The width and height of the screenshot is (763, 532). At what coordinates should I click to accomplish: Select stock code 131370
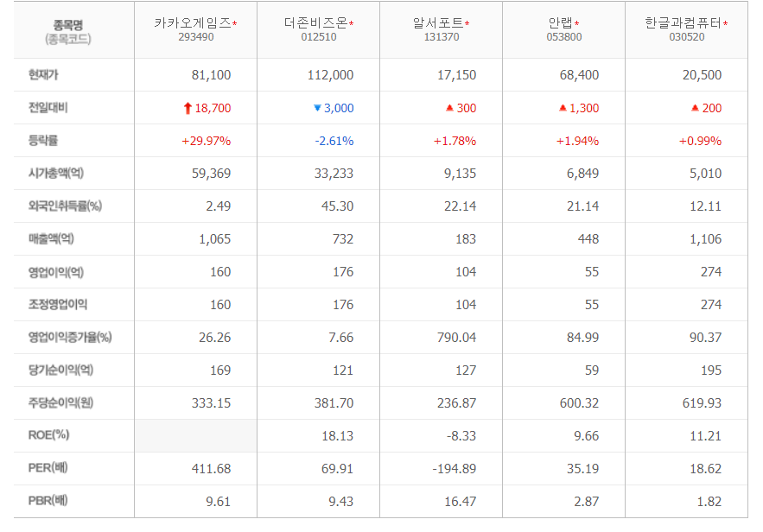click(442, 37)
